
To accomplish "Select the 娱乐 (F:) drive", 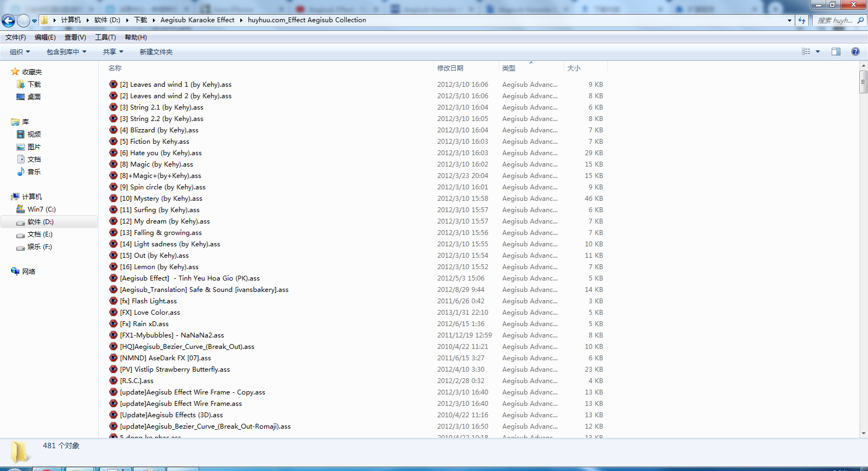I will (40, 247).
